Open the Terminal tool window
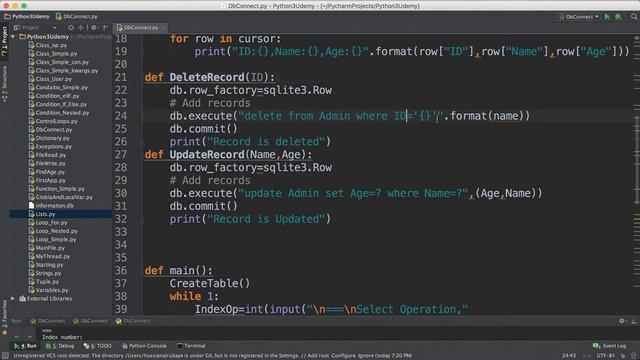The height and width of the screenshot is (360, 640). coord(191,346)
